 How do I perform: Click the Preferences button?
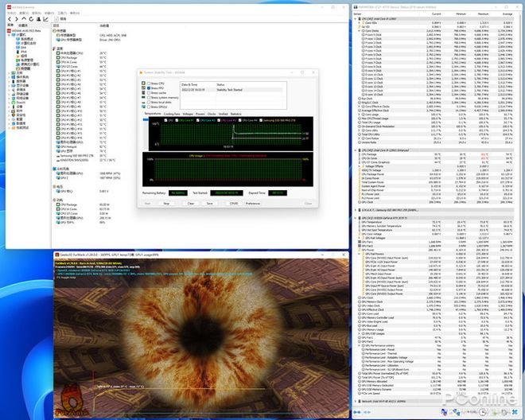[253, 203]
